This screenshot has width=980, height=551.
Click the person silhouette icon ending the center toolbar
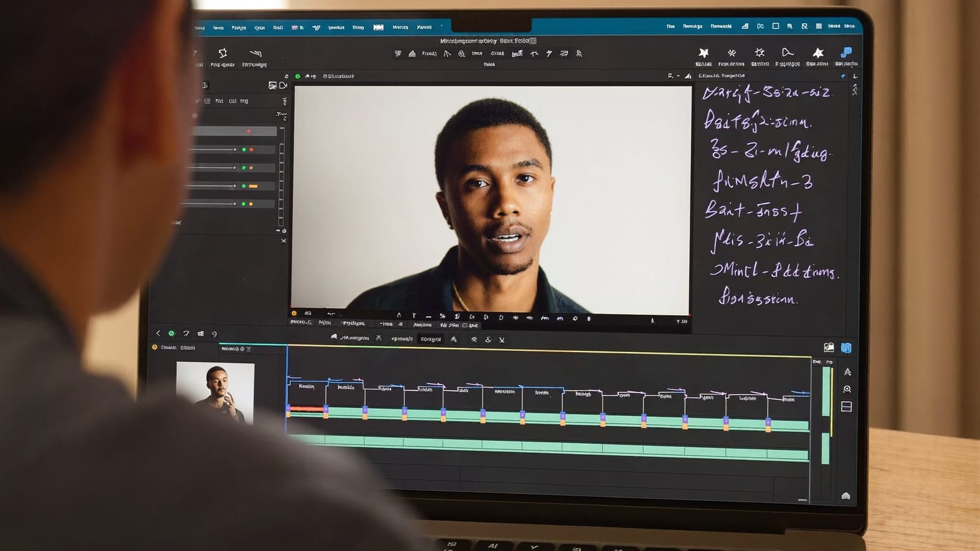coord(579,54)
